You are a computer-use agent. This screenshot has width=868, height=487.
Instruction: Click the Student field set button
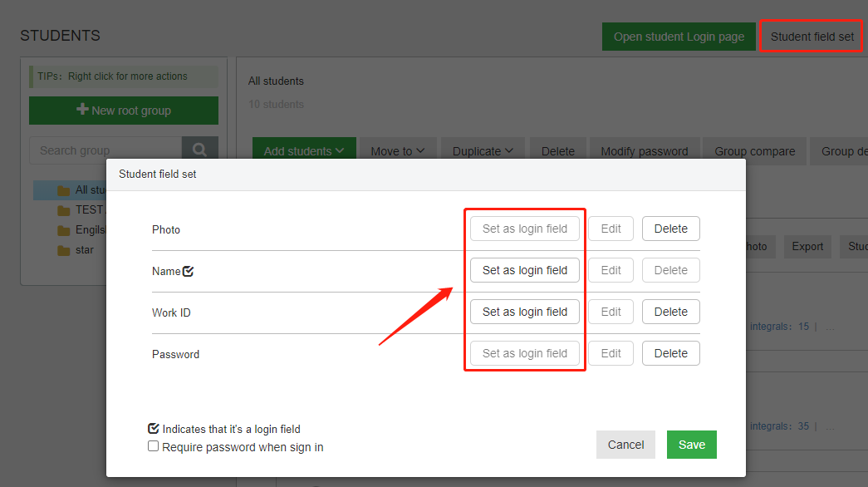point(812,37)
